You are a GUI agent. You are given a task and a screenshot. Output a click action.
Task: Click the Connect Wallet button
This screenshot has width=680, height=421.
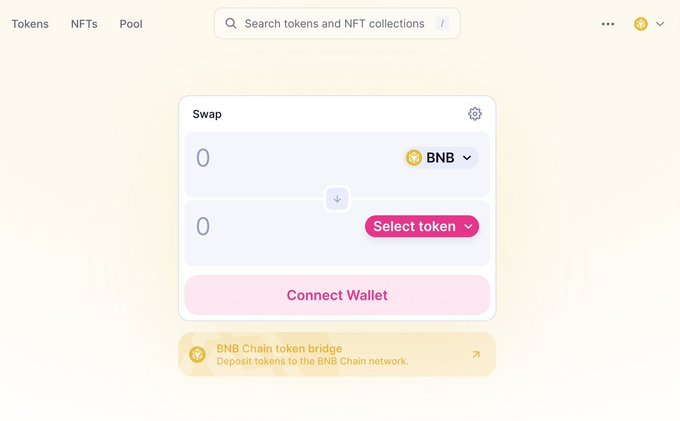click(x=337, y=295)
